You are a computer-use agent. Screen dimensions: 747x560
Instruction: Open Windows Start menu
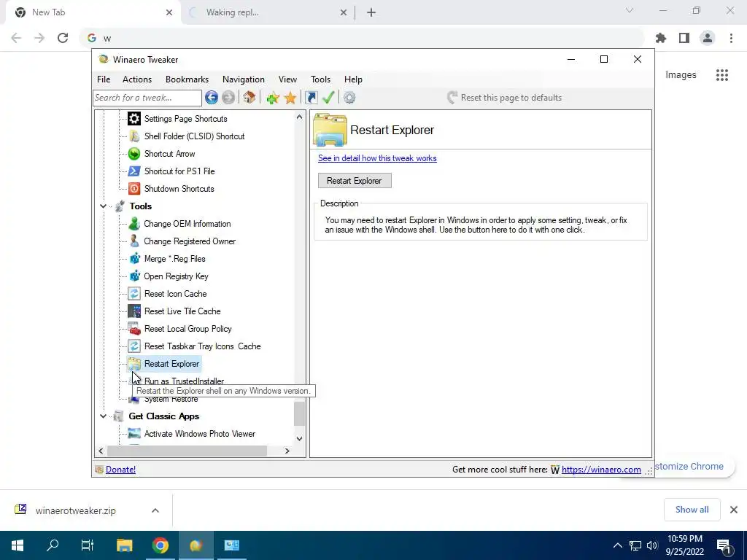pyautogui.click(x=18, y=545)
